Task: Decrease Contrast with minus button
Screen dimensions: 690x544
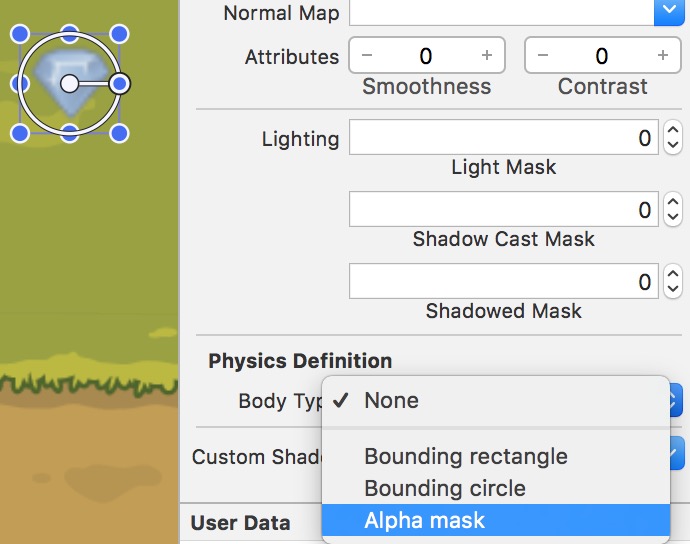Action: click(x=543, y=56)
